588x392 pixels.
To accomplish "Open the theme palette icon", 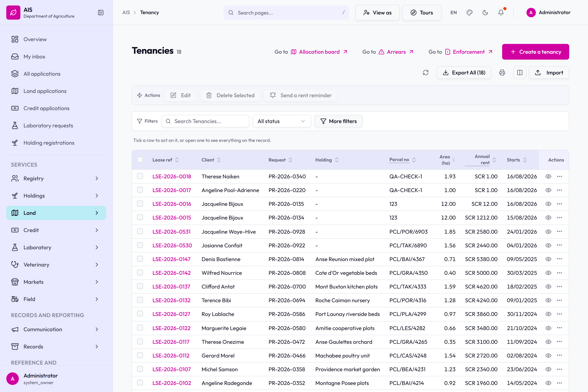I will point(469,13).
